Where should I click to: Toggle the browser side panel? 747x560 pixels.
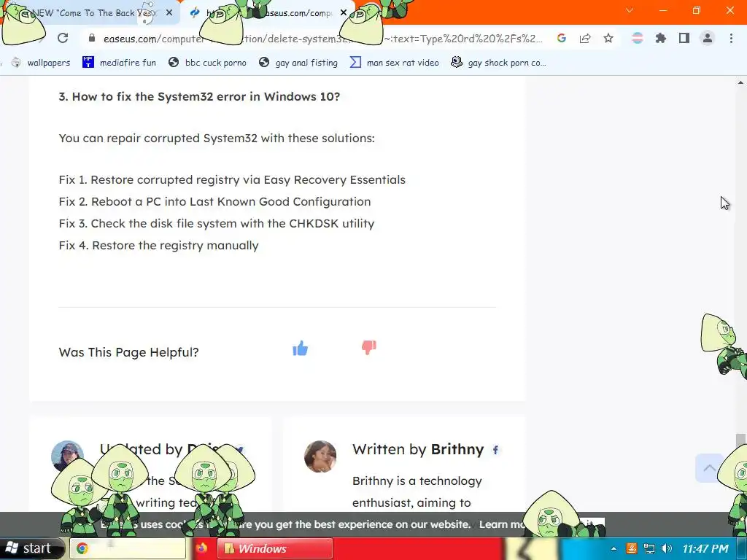click(x=684, y=38)
